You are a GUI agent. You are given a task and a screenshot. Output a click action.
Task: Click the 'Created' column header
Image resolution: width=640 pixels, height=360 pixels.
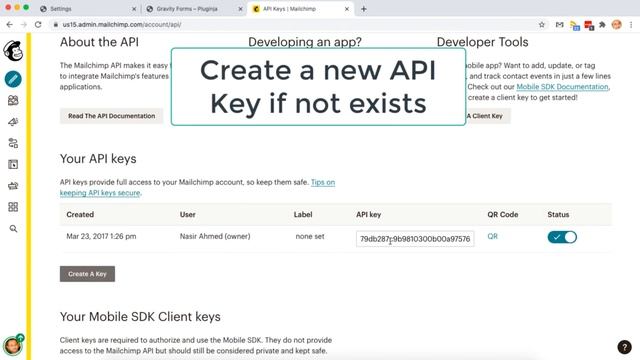pyautogui.click(x=80, y=214)
